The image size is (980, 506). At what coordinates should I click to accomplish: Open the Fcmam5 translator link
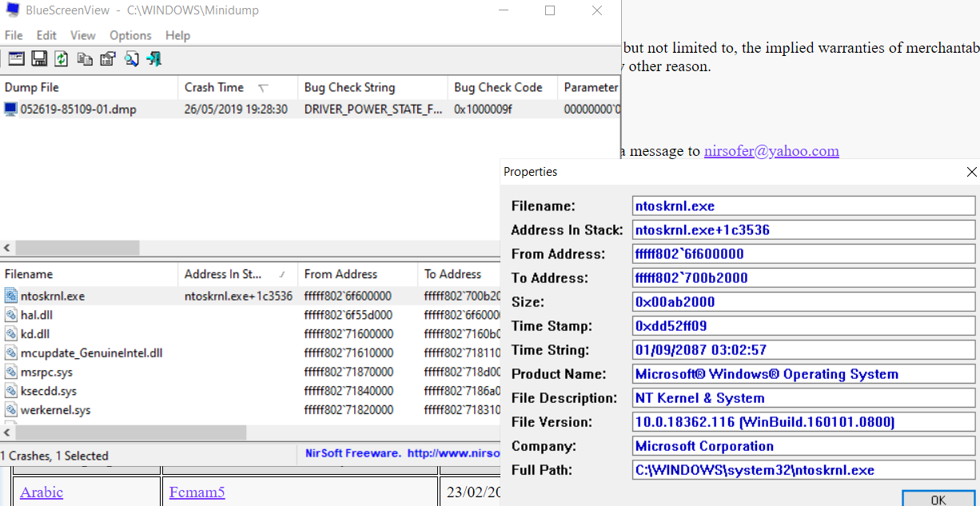(x=197, y=492)
